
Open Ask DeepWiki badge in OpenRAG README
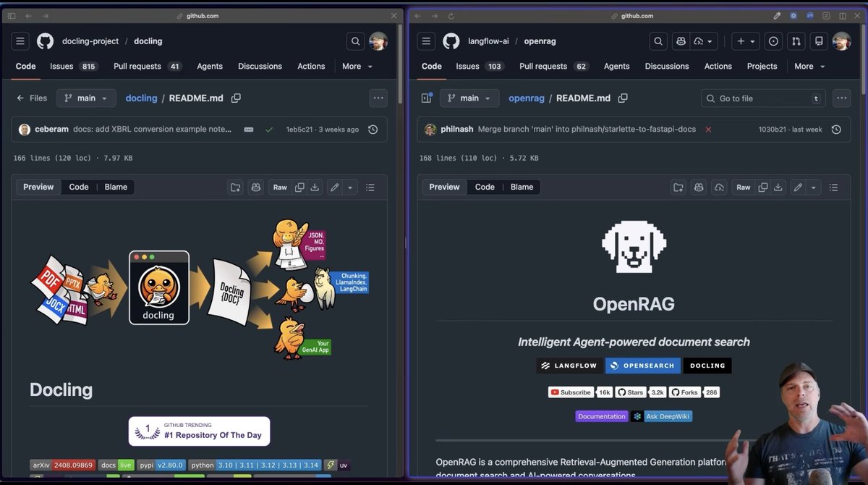coord(662,416)
